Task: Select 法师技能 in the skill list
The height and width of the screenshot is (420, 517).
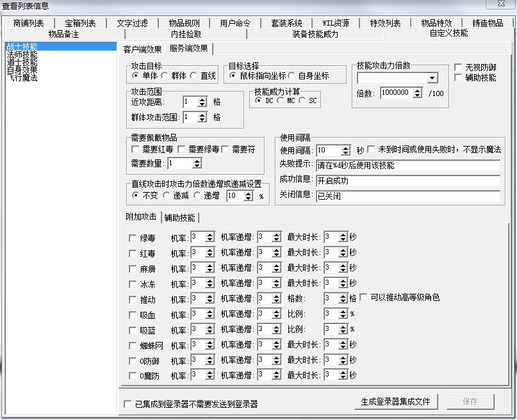Action: point(22,55)
